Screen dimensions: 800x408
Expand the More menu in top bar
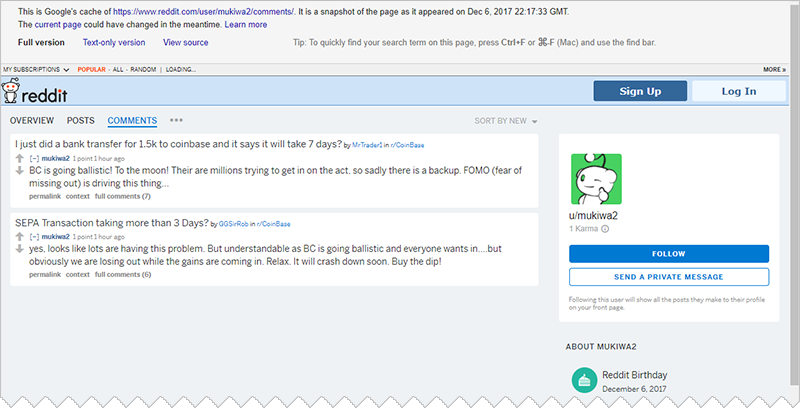(x=774, y=70)
